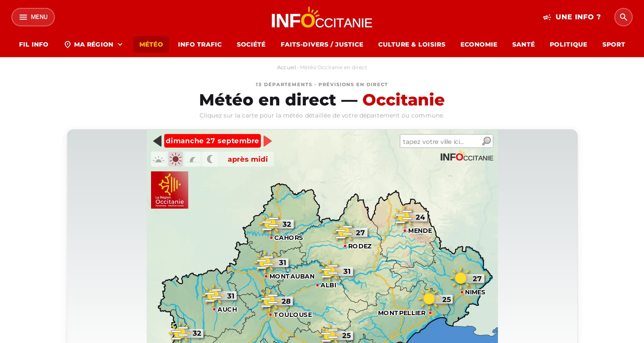
Task: Click the location pin icon in Ma Région
Action: tap(68, 45)
